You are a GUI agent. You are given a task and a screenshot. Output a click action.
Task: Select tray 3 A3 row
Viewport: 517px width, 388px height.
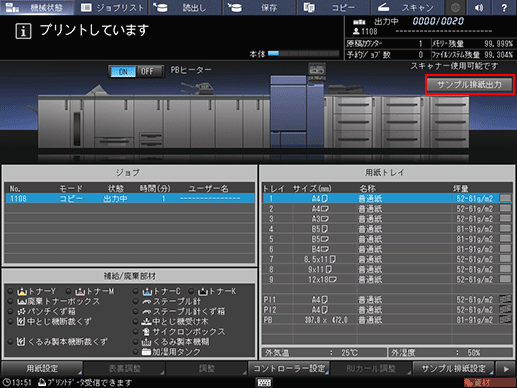pos(387,219)
